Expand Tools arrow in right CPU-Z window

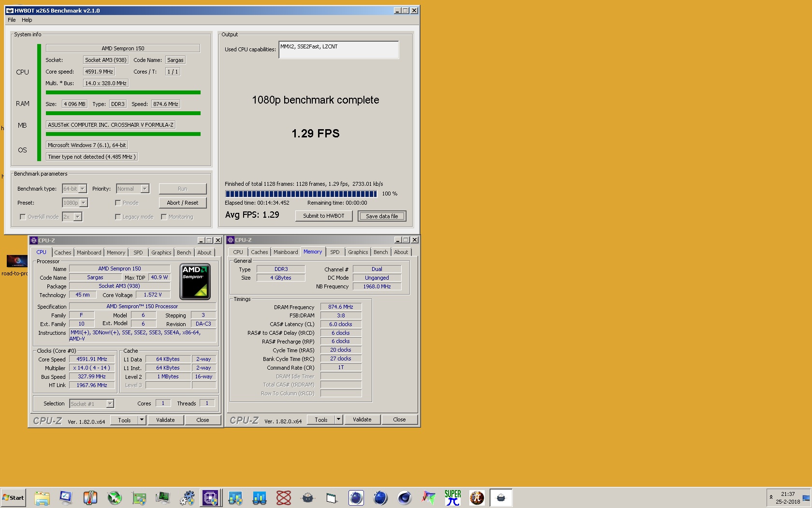point(339,419)
